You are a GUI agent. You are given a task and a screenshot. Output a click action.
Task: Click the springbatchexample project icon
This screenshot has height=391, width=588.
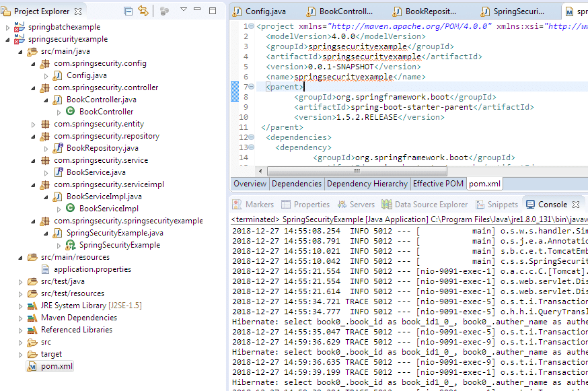(x=20, y=27)
